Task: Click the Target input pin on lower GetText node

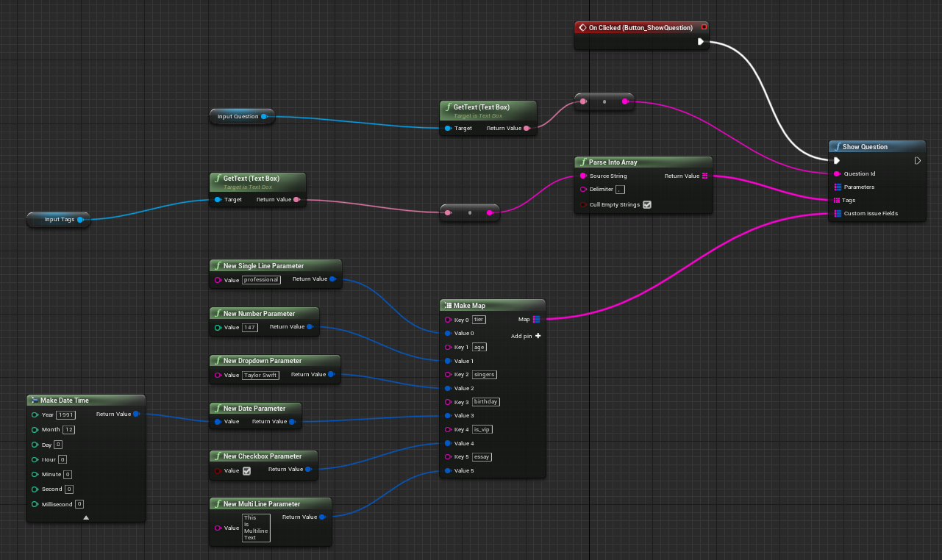Action: (217, 198)
